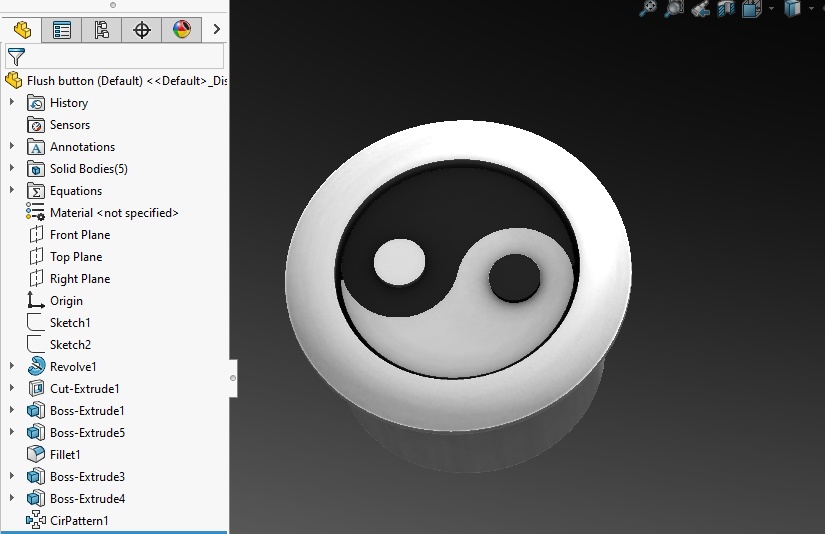Click the Annotations folder icon
This screenshot has width=825, height=534.
tap(36, 147)
